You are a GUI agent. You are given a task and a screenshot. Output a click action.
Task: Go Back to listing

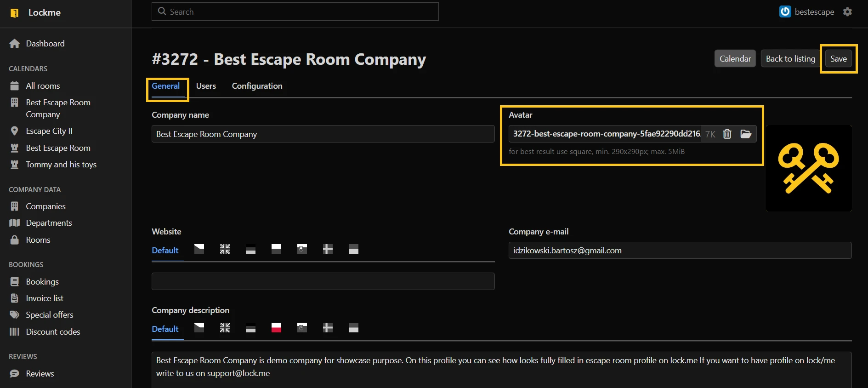click(x=790, y=59)
